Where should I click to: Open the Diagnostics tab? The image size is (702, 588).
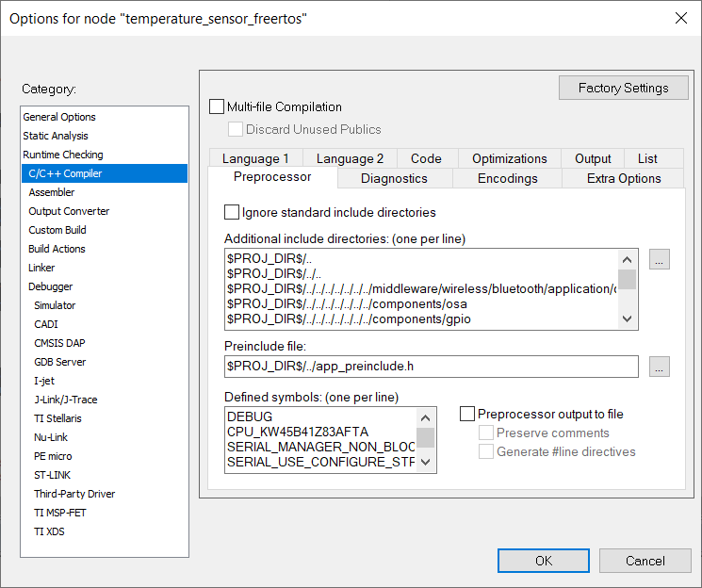point(394,178)
